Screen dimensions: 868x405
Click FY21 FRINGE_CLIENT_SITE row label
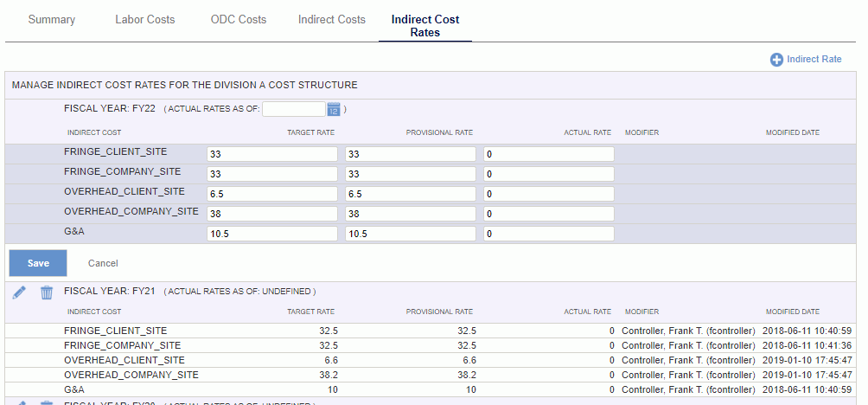(115, 331)
